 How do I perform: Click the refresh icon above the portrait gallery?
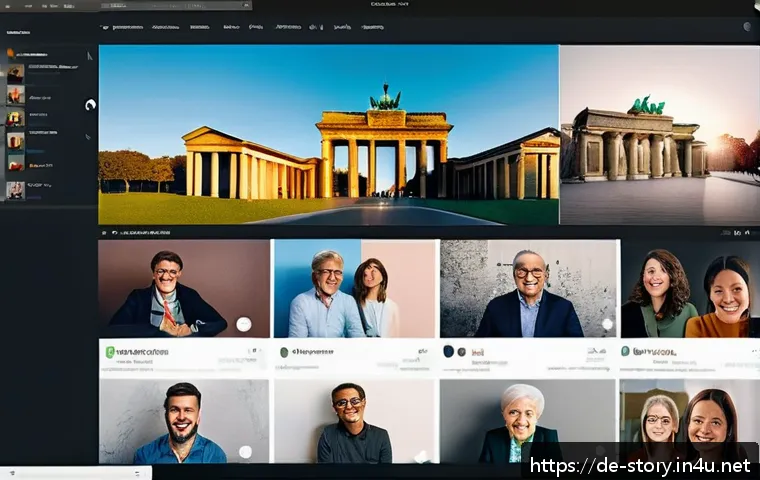point(114,233)
